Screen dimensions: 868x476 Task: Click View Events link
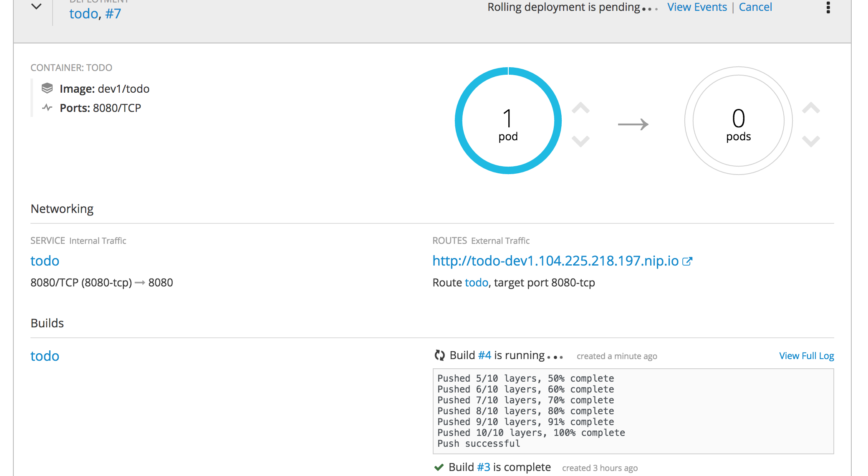pyautogui.click(x=697, y=7)
